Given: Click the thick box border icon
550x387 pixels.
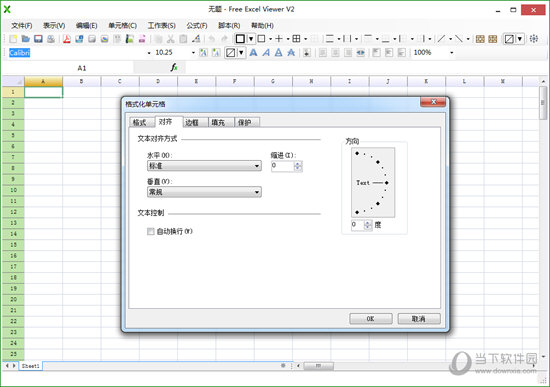Looking at the screenshot, I should coord(240,39).
